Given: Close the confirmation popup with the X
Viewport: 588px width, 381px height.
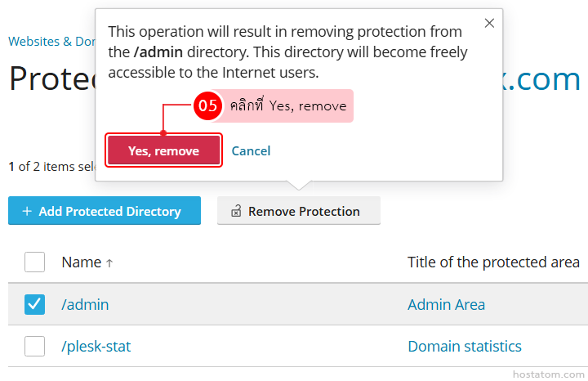Looking at the screenshot, I should pyautogui.click(x=489, y=23).
